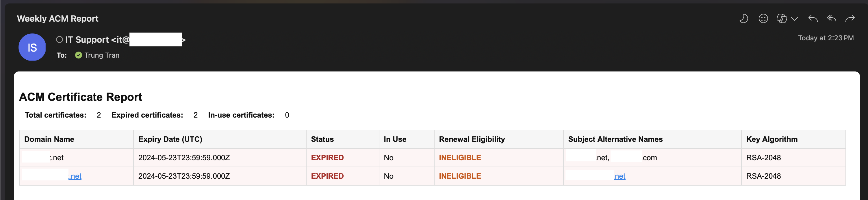Click the first row's EXPIRED status
Screen dimensions: 868x200
(x=327, y=158)
